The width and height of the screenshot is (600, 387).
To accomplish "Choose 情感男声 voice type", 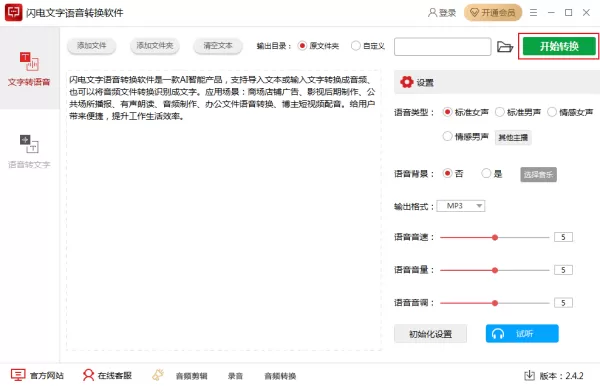I will click(447, 136).
